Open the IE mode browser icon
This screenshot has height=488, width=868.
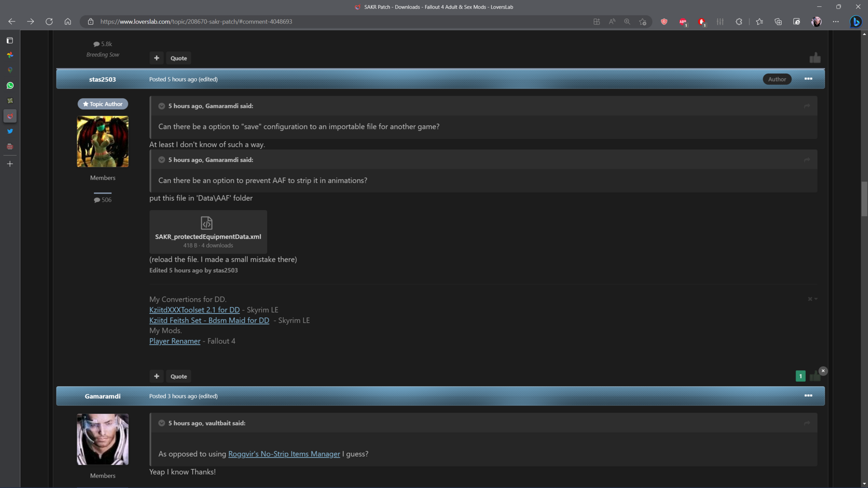pyautogui.click(x=797, y=21)
